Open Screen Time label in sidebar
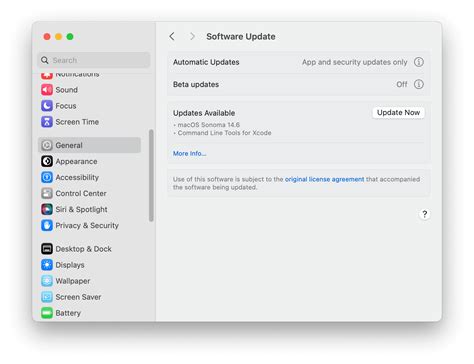Screen dimensions: 474x364 tap(77, 122)
